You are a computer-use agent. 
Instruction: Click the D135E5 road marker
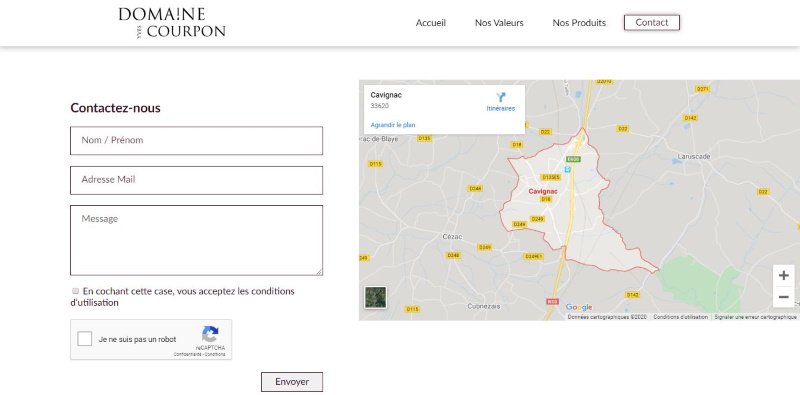click(551, 177)
